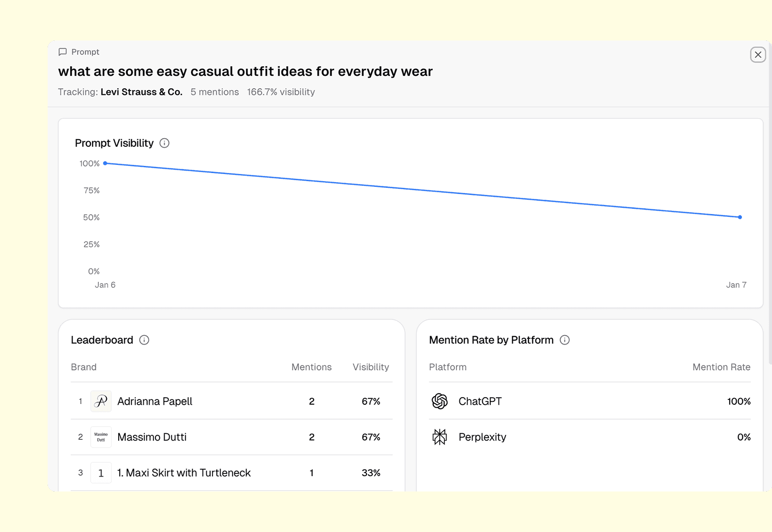Viewport: 772px width, 532px height.
Task: Click the Prompt Visibility info icon
Action: 164,143
